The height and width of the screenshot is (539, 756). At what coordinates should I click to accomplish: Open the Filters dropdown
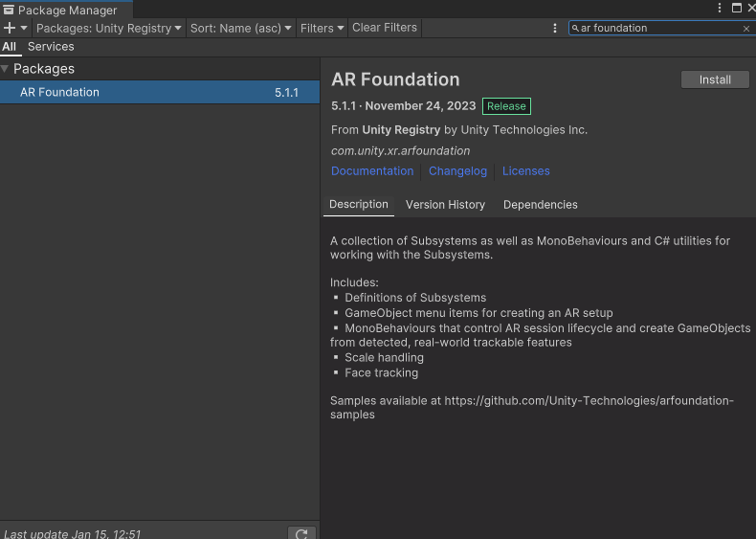(x=322, y=28)
